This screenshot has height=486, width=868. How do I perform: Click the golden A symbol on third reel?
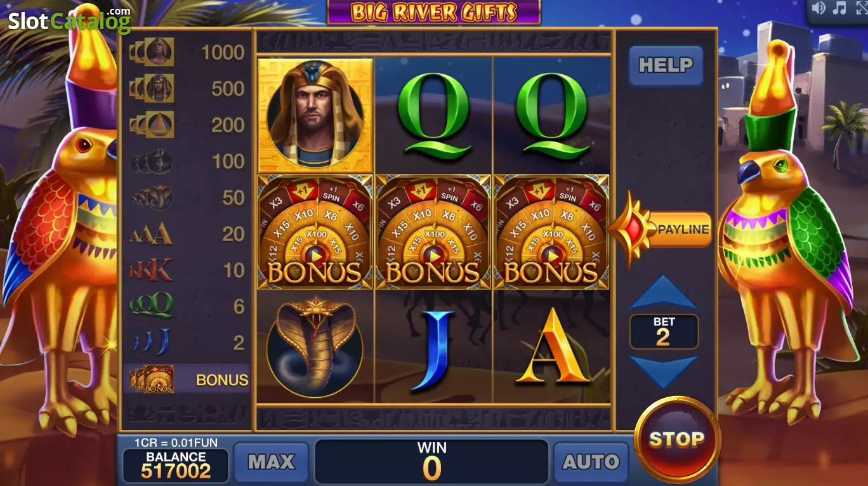(552, 346)
